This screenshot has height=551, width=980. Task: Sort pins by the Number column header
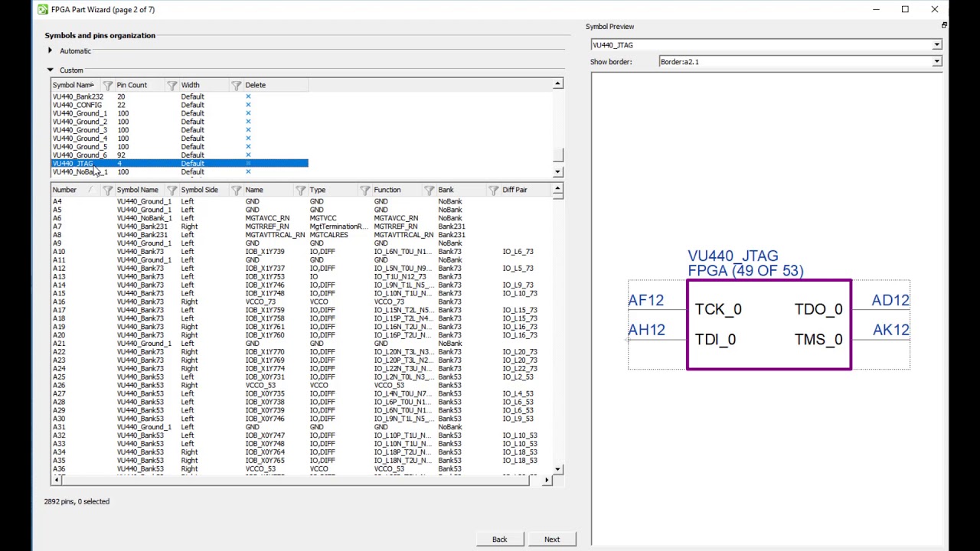[x=64, y=190]
